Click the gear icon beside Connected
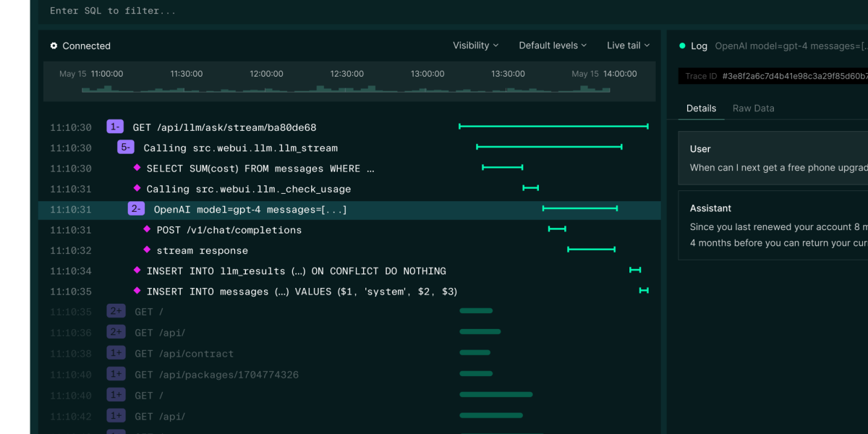The image size is (868, 434). [x=54, y=46]
